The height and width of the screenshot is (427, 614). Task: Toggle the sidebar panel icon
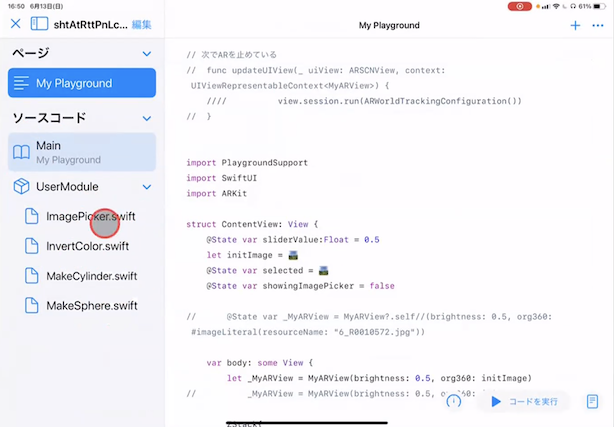click(x=40, y=24)
